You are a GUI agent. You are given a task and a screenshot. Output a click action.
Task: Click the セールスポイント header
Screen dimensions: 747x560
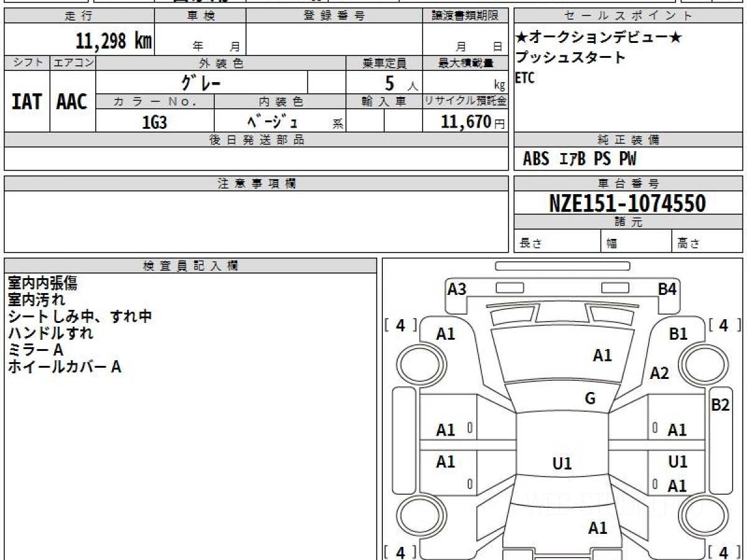(628, 16)
